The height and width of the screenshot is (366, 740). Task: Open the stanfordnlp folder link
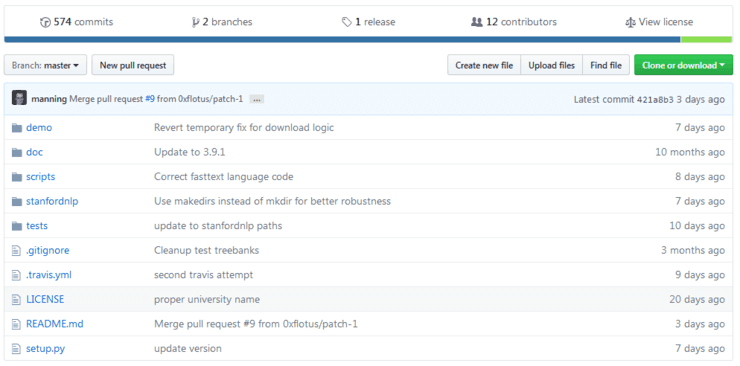click(52, 201)
